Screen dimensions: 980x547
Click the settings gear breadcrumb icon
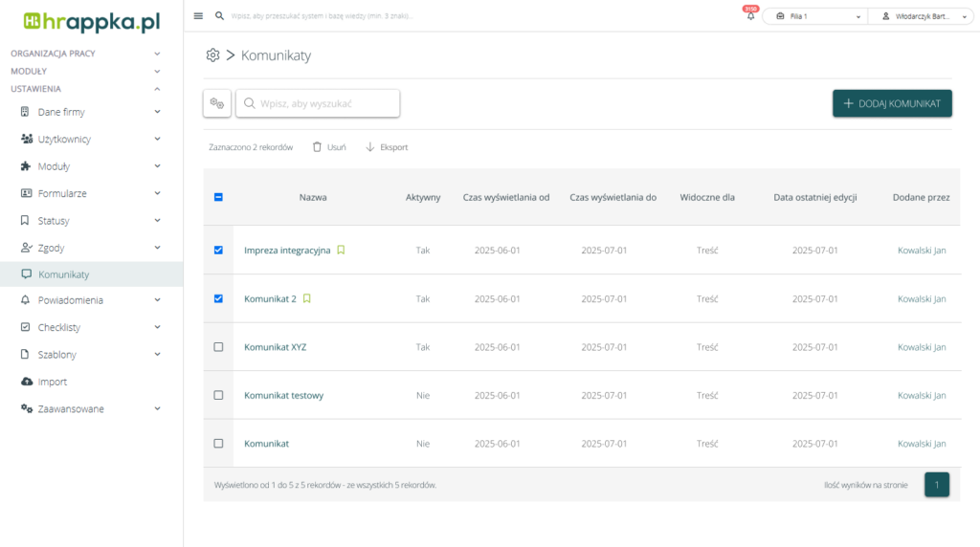click(212, 55)
